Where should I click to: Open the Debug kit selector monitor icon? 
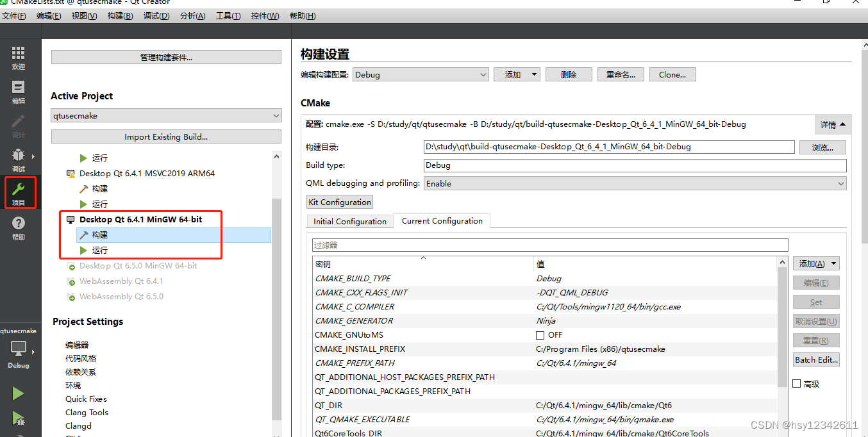(19, 349)
